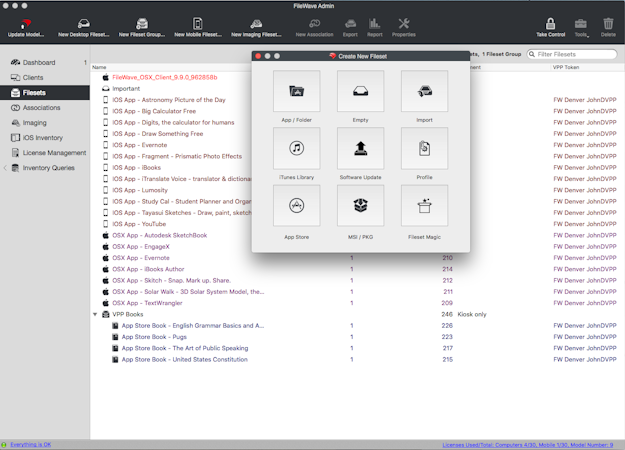Open Dashboard in the sidebar
Screen dimensions: 625x450
[39, 63]
